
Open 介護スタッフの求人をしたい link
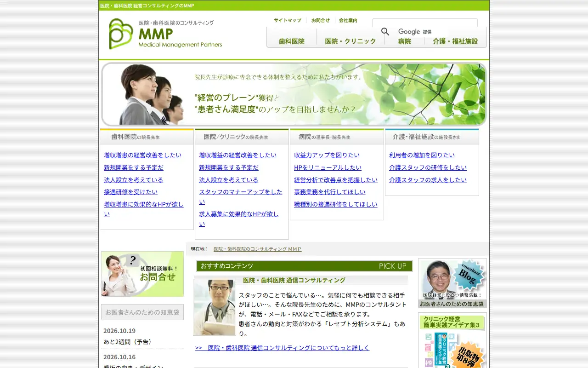click(x=428, y=180)
